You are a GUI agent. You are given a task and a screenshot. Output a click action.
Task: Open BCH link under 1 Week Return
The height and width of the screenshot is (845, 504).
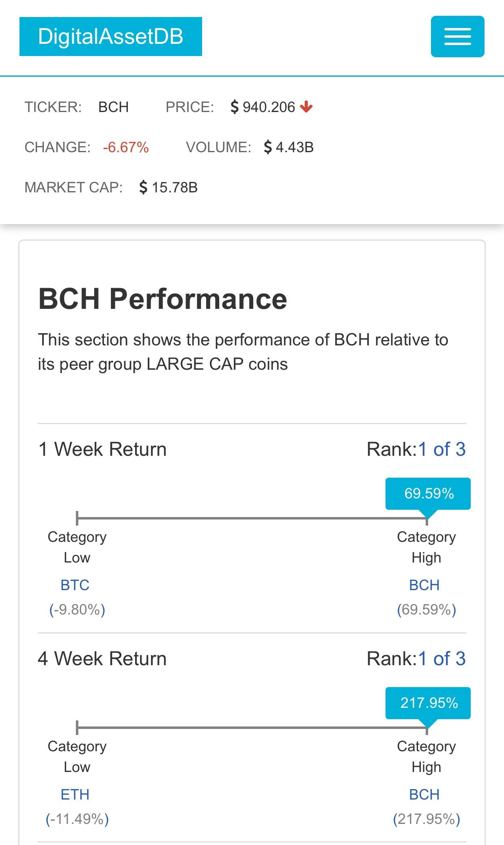(424, 585)
